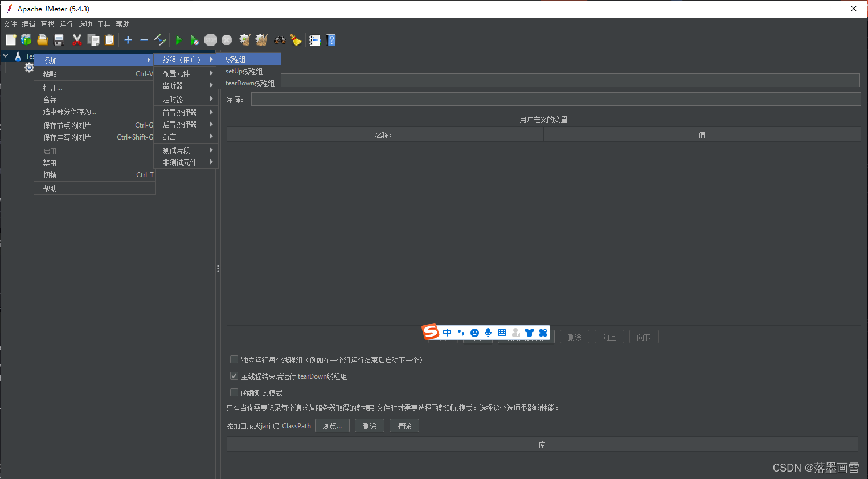The width and height of the screenshot is (868, 479).
Task: Click the emoji smiley in IME bar
Action: [474, 333]
